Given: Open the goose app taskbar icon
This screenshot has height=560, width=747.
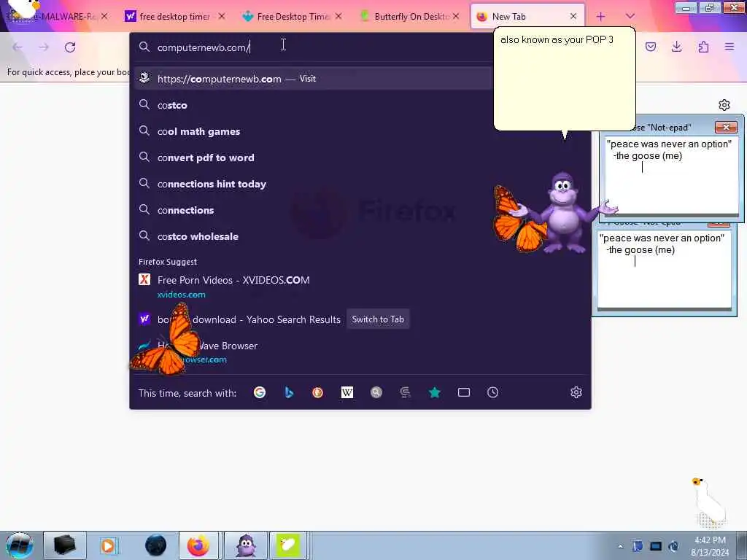Looking at the screenshot, I should pos(288,545).
